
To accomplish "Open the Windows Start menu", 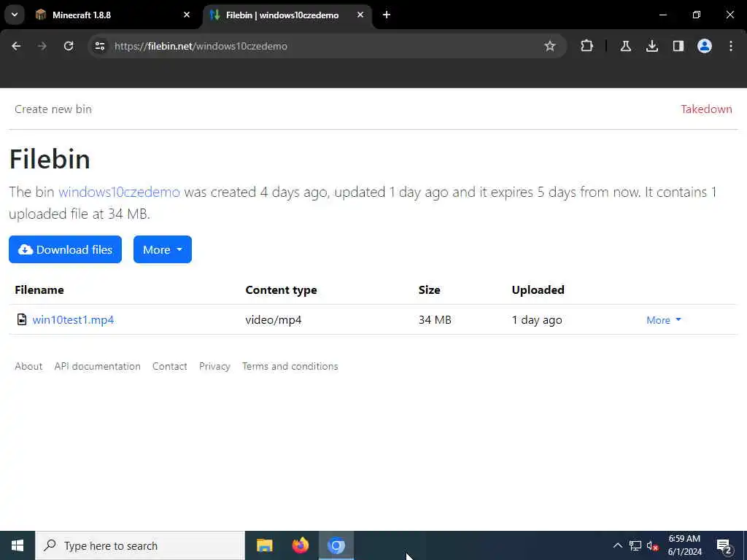I will (18, 545).
